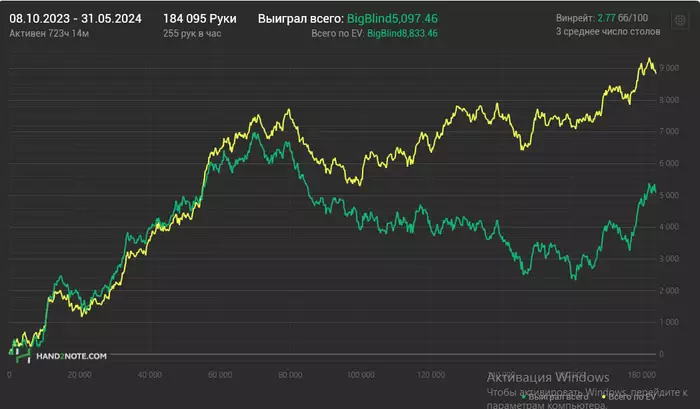Click the '20 000' x-axis label
Screen dimensions: 700x409
[x=79, y=375]
